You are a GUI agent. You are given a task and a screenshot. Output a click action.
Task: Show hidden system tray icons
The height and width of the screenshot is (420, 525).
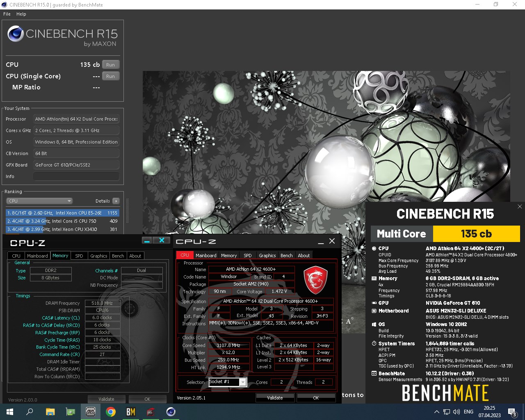(436, 412)
